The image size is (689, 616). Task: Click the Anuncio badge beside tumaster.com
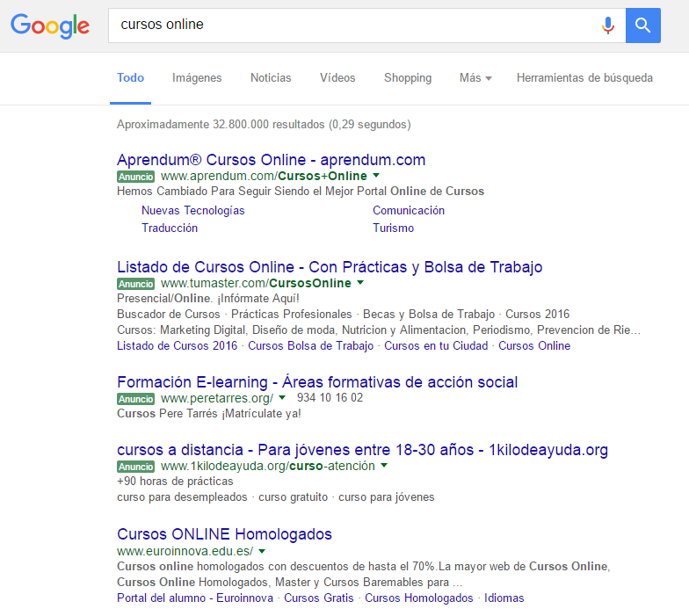[135, 283]
